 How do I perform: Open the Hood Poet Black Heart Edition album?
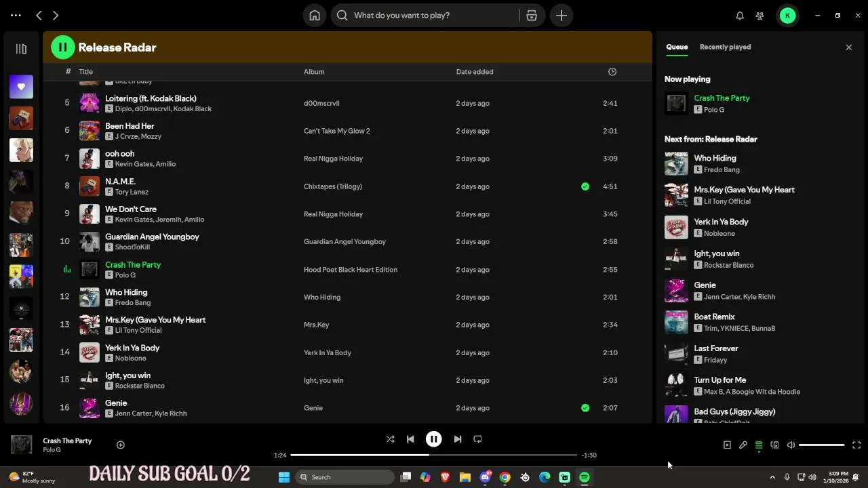[351, 270]
